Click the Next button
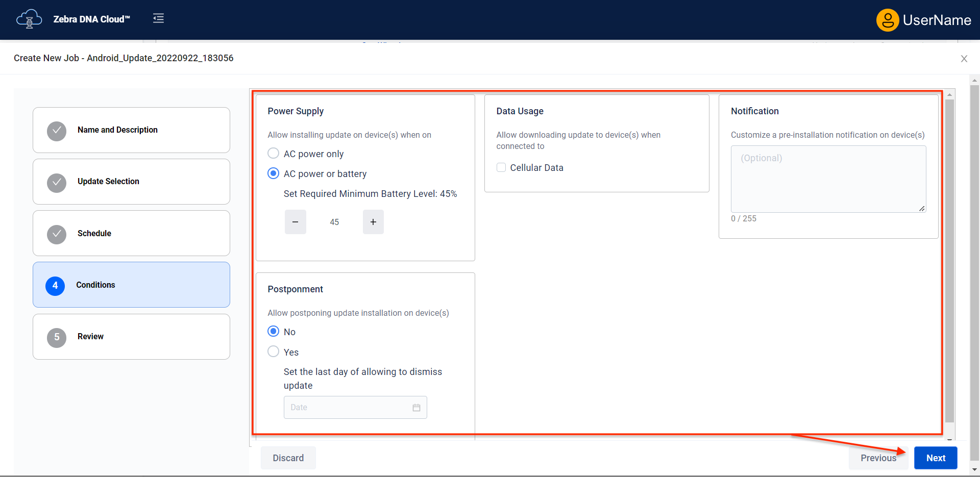Viewport: 980px width, 477px height. pyautogui.click(x=935, y=458)
